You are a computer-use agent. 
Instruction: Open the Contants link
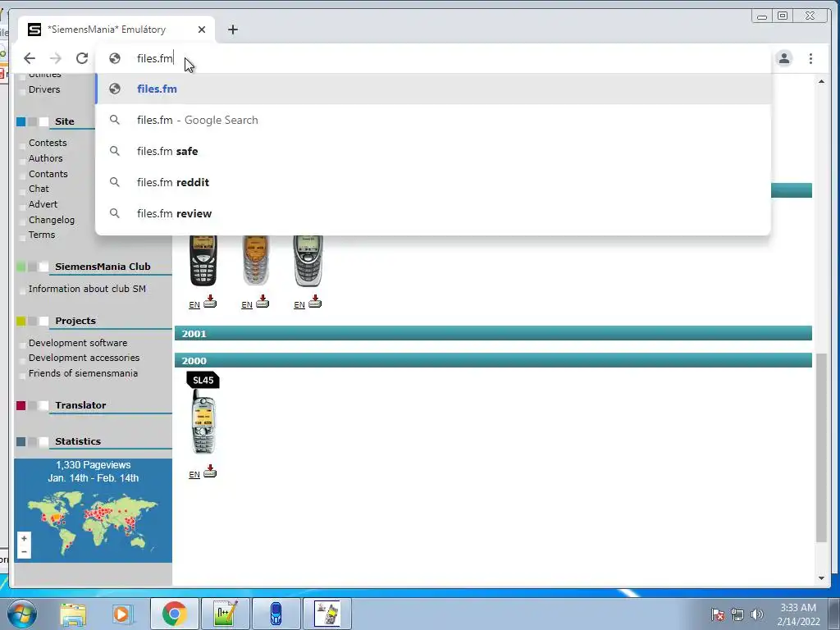click(48, 174)
